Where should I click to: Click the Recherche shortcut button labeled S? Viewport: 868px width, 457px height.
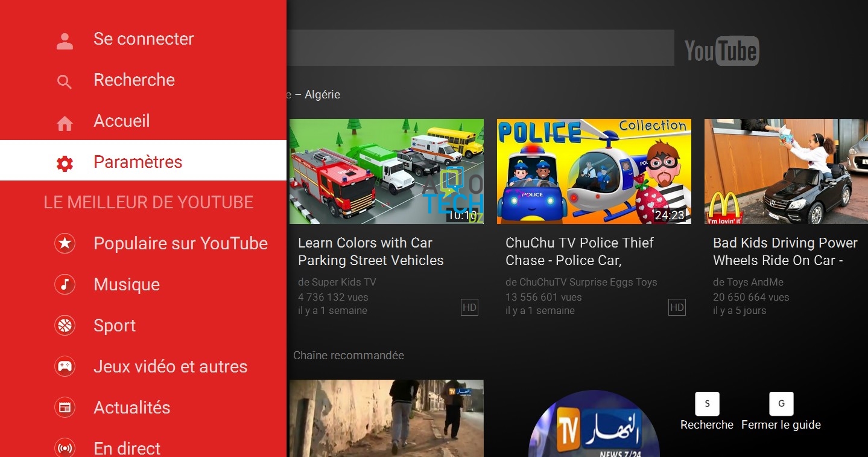[x=706, y=404]
